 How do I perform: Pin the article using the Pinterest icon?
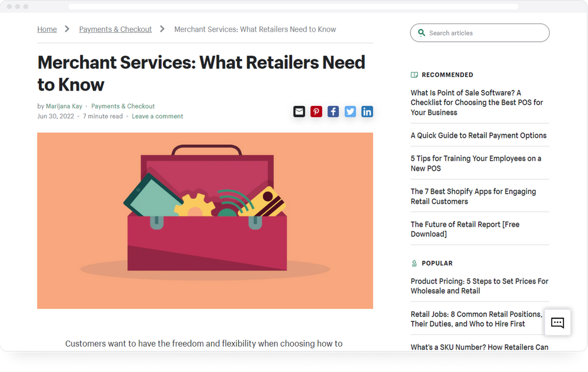tap(316, 111)
